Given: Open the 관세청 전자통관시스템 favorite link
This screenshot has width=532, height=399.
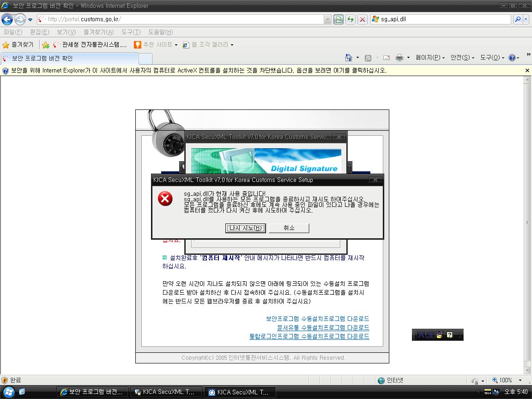Looking at the screenshot, I should [90, 44].
